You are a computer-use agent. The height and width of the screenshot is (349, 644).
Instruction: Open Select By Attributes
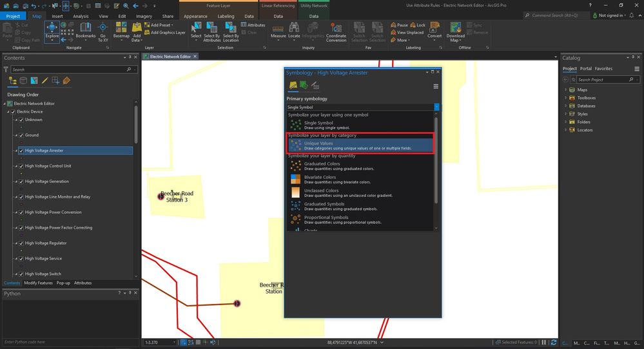[212, 32]
